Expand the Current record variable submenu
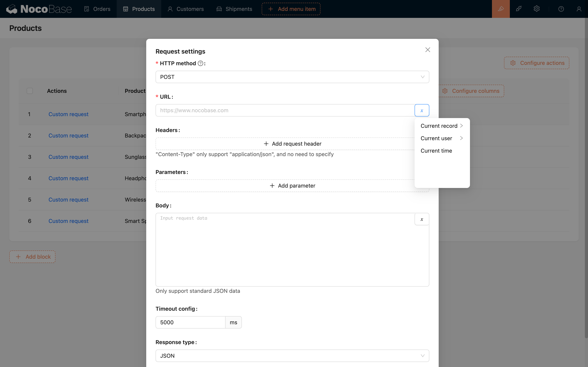 coord(441,126)
